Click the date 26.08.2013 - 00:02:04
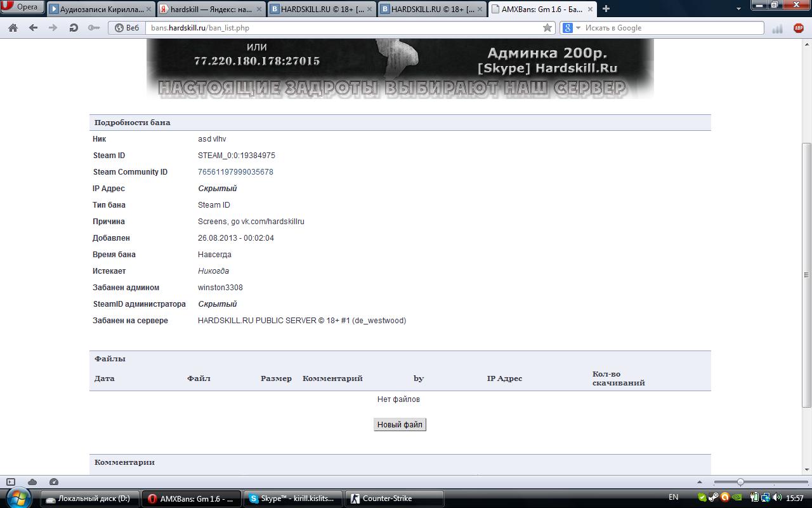Screen dimensions: 812x508 pos(236,238)
